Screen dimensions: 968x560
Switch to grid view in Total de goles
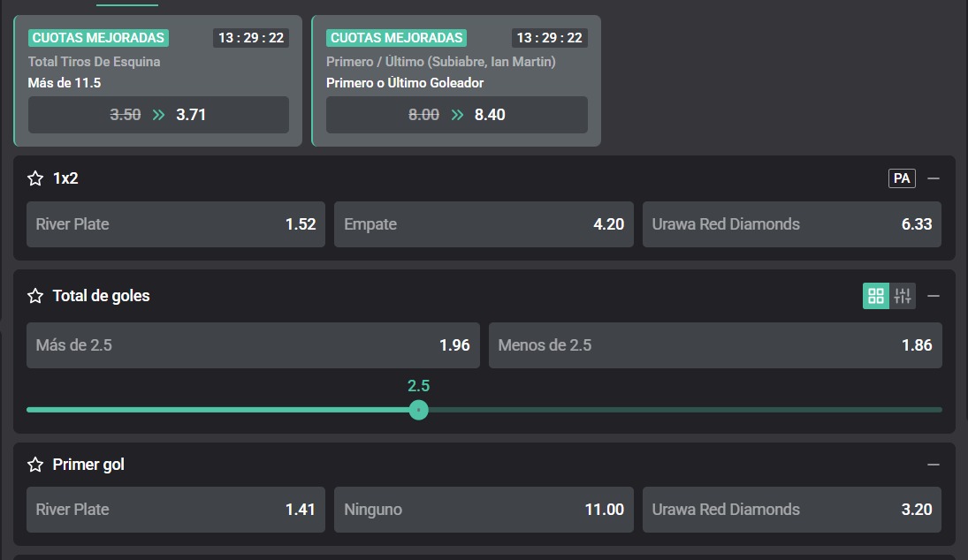coord(875,296)
